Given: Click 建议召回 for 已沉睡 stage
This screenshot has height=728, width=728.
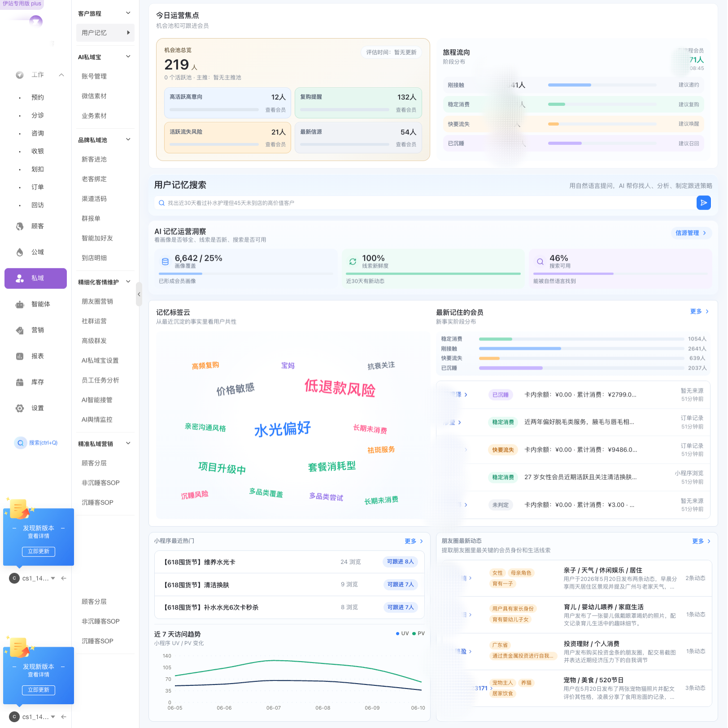Looking at the screenshot, I should point(689,144).
